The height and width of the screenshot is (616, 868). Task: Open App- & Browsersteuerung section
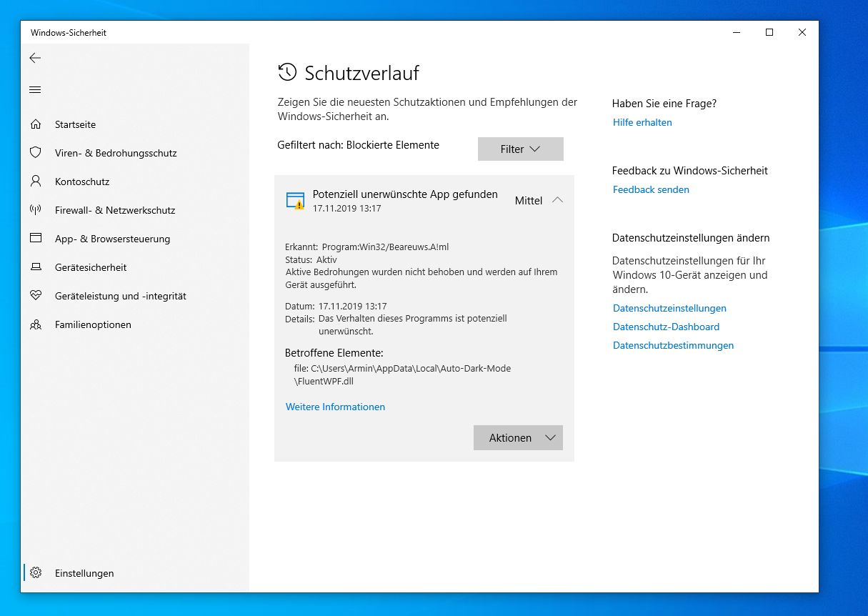112,238
